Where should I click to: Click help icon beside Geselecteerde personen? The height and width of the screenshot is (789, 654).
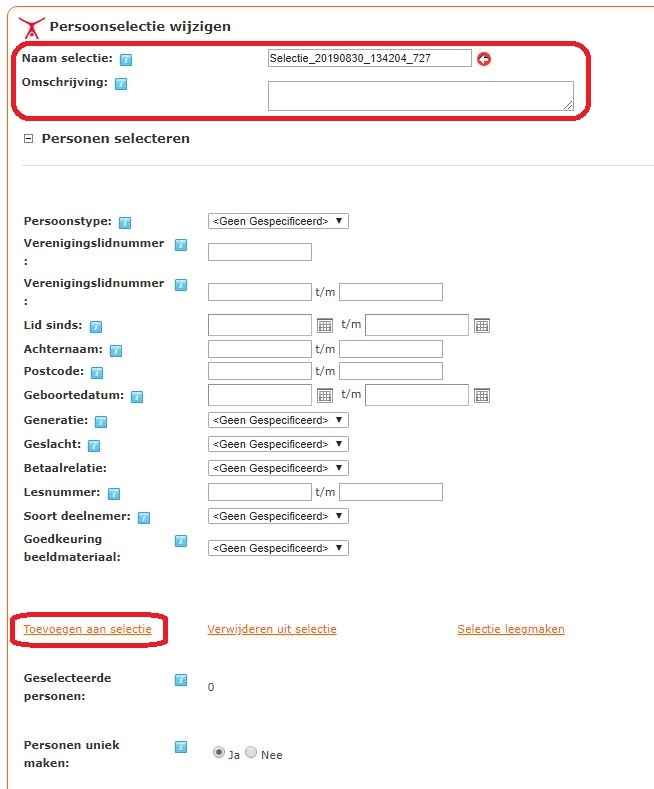(x=181, y=680)
